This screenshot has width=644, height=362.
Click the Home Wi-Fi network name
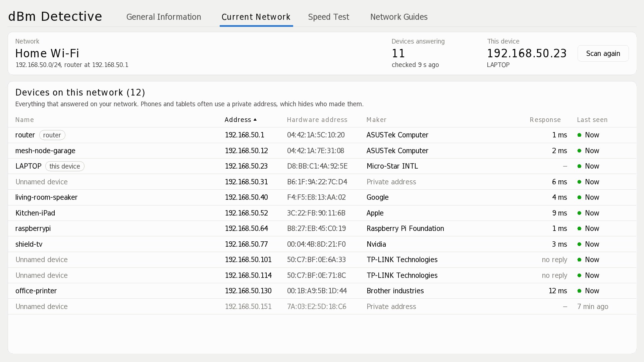(x=47, y=54)
